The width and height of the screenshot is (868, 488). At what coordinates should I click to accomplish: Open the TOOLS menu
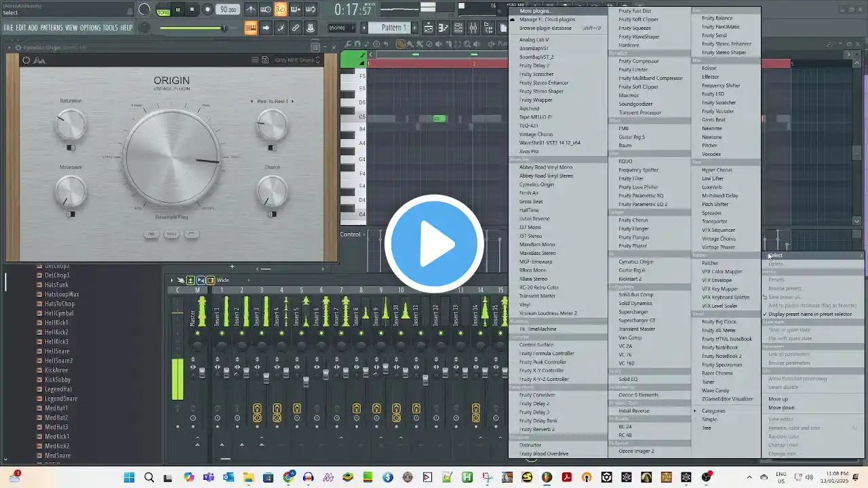coord(111,28)
